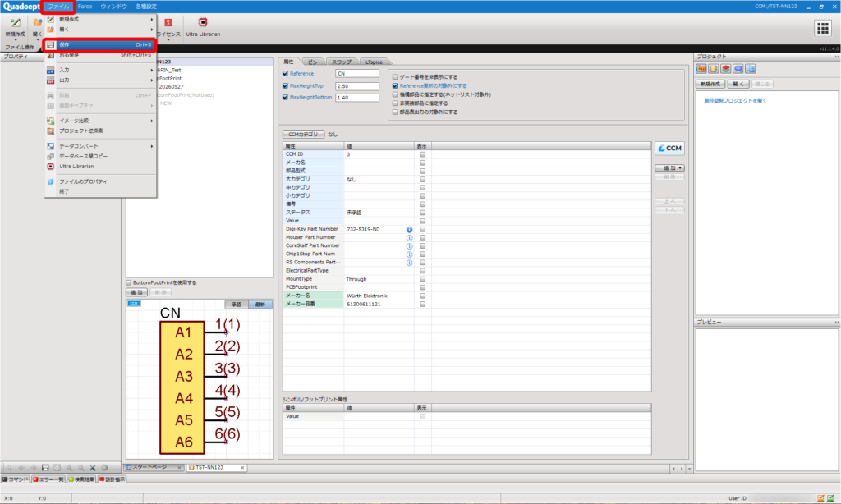
Task: Click the MaxHeightTop value field 2.50
Action: (x=357, y=86)
